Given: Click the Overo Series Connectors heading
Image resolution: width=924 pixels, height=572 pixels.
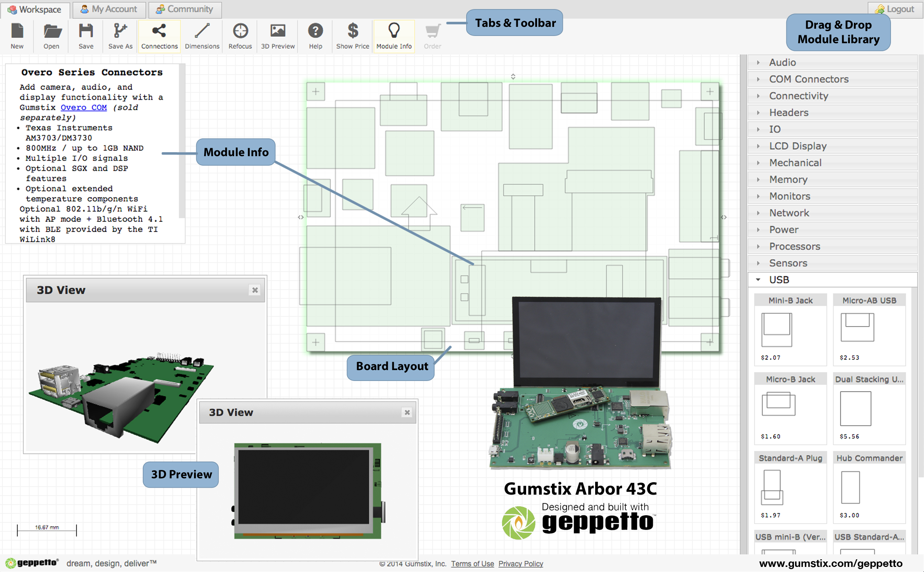Looking at the screenshot, I should click(x=92, y=72).
